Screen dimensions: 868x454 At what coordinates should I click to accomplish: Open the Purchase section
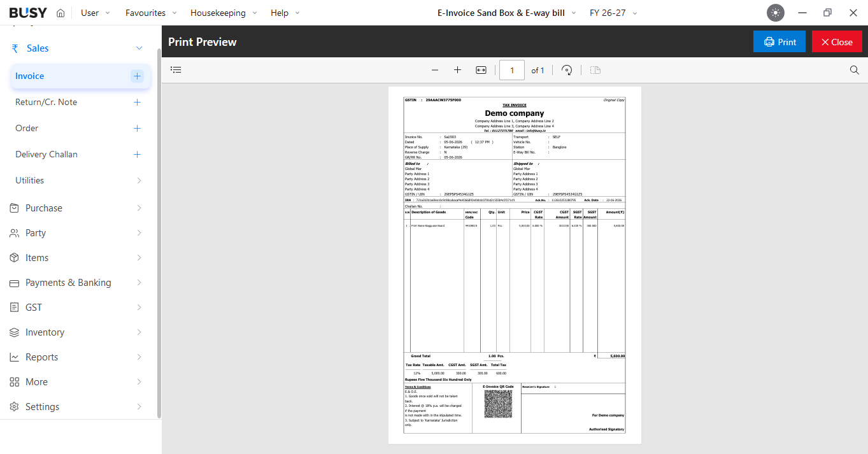coord(44,208)
